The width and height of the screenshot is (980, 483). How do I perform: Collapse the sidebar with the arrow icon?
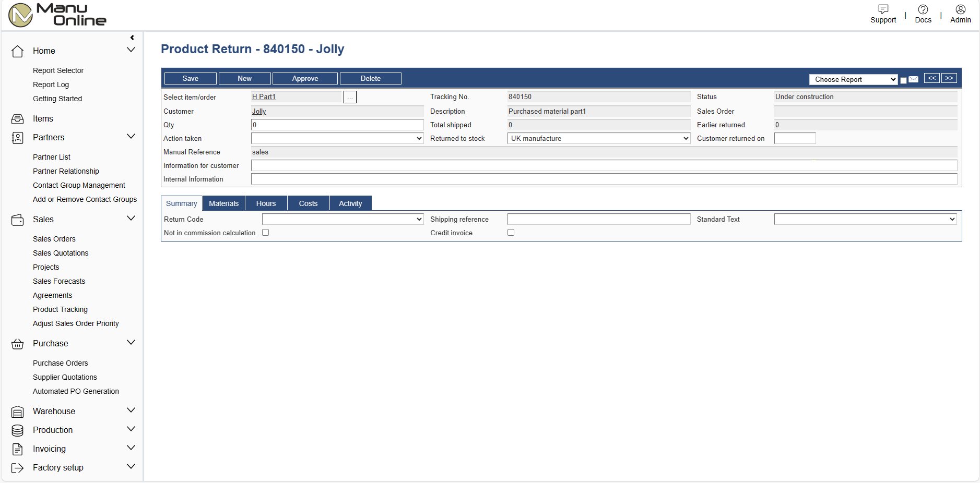tap(132, 38)
